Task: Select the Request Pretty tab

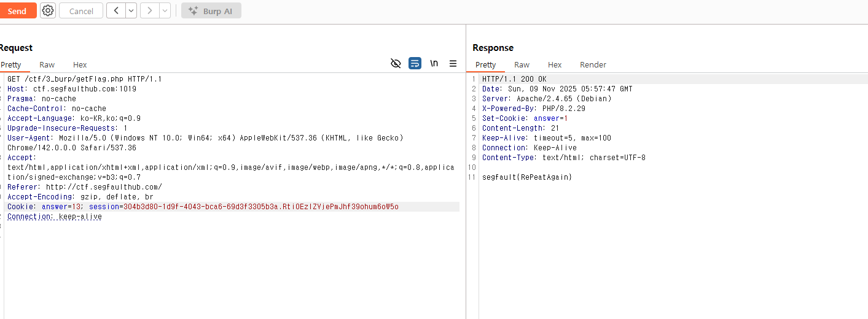Action: point(11,64)
